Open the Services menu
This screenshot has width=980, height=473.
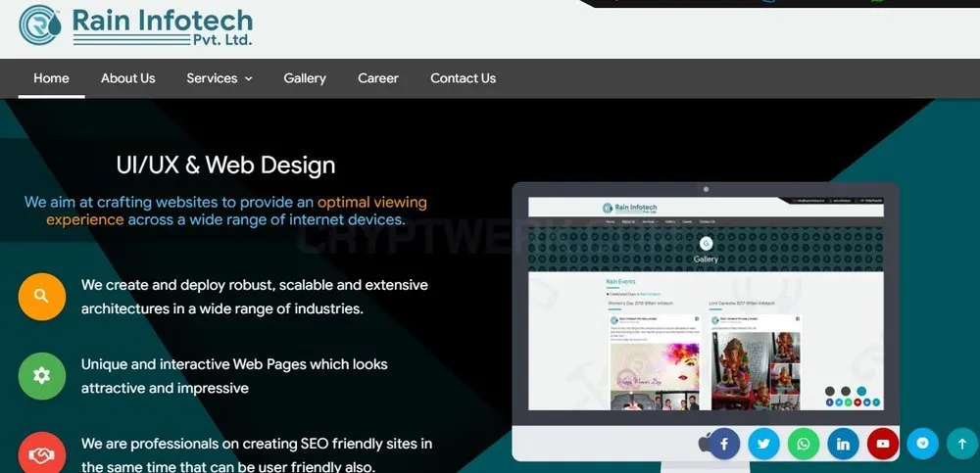pos(212,78)
